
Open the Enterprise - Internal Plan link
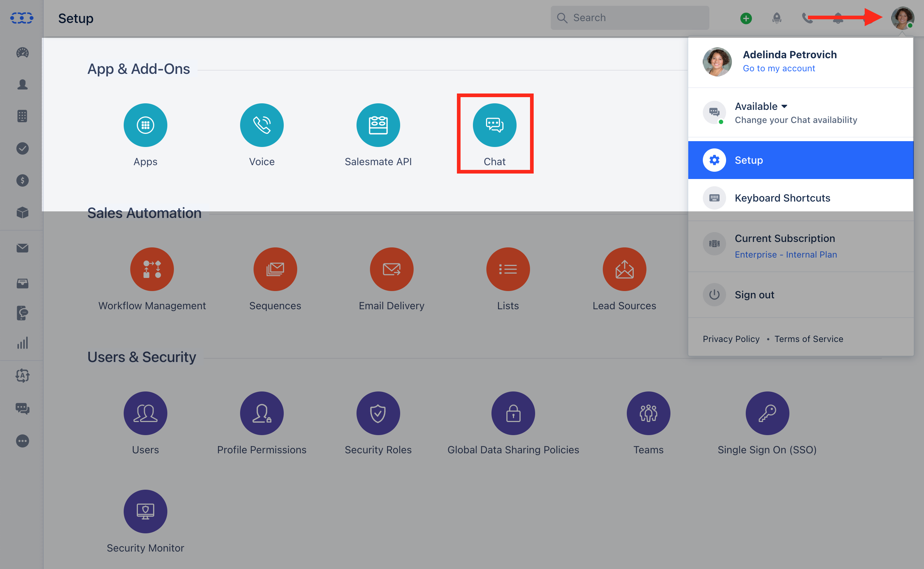tap(785, 254)
